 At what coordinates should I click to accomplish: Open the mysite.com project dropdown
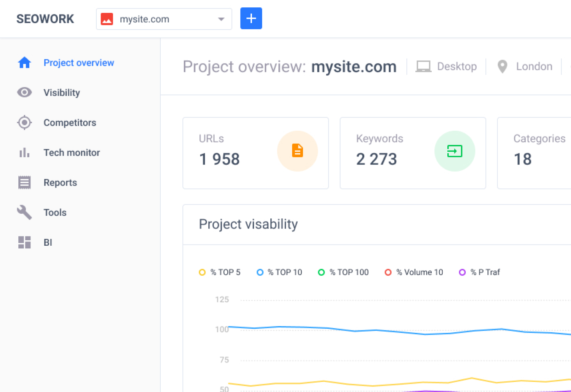(x=164, y=19)
